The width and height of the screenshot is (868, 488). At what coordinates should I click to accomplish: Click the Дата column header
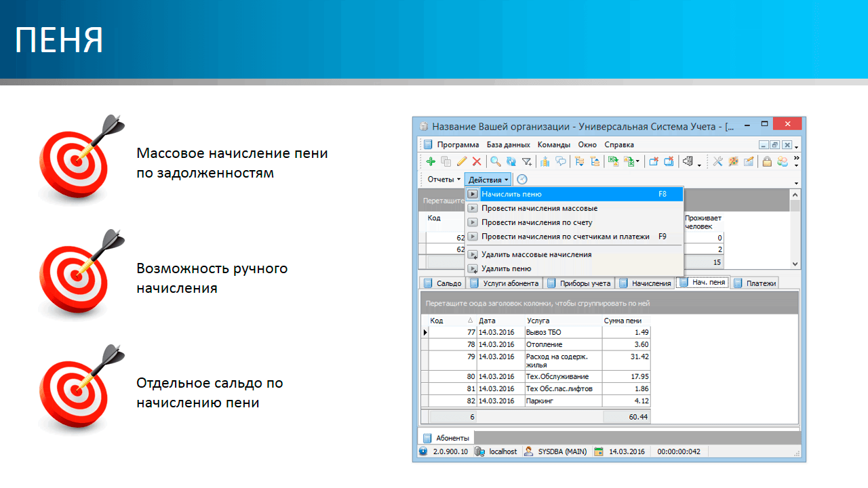click(x=500, y=321)
